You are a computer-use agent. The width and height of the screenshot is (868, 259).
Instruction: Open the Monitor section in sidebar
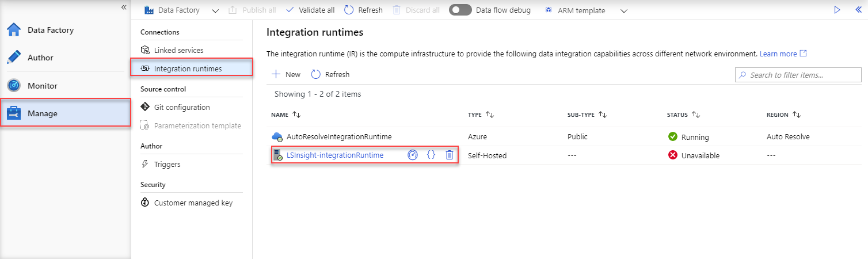coord(42,86)
